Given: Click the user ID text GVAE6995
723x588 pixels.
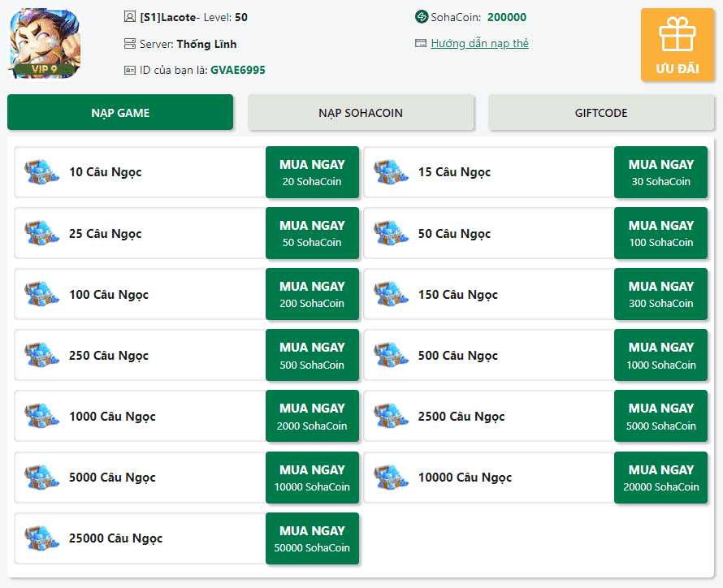Looking at the screenshot, I should [x=238, y=70].
